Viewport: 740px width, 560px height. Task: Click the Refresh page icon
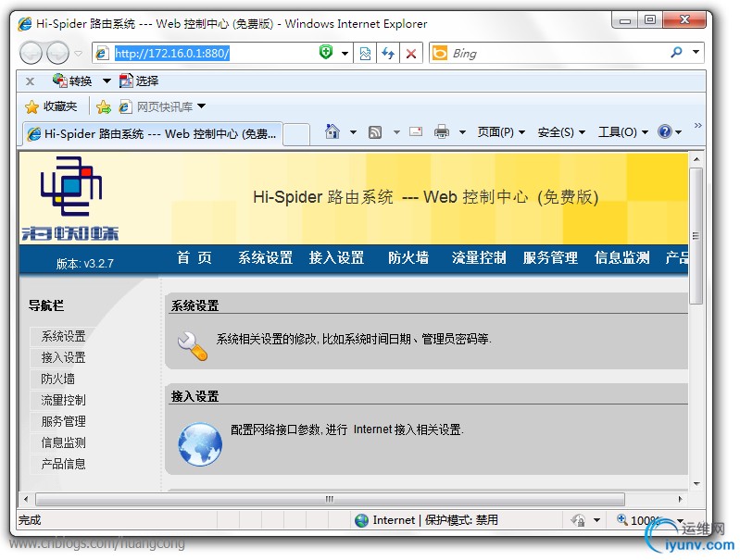[388, 54]
